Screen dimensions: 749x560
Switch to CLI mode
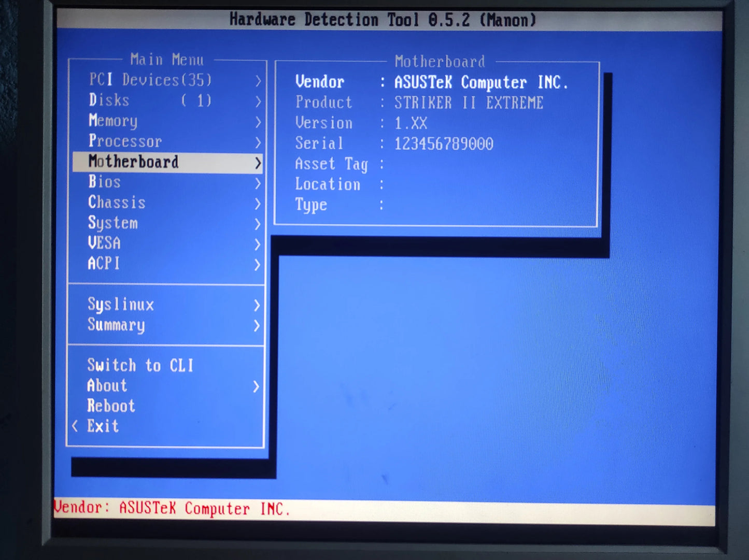(140, 365)
